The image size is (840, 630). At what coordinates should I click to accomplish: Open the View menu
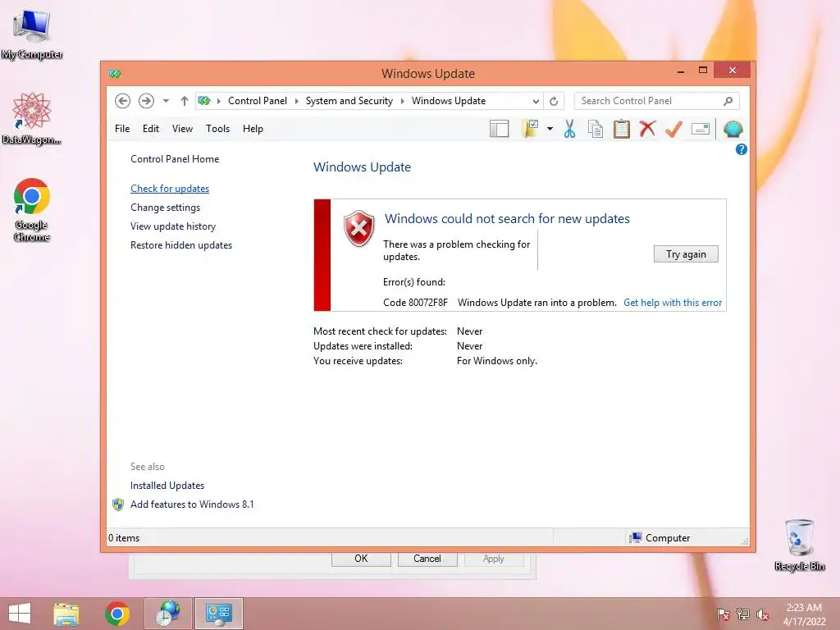(182, 129)
